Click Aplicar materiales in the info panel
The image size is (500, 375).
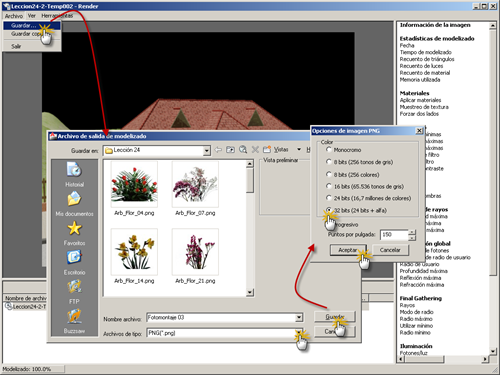[420, 100]
